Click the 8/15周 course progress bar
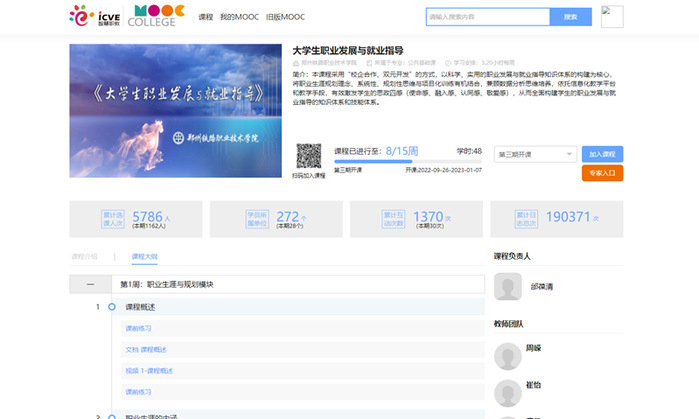The height and width of the screenshot is (419, 699). point(408,161)
